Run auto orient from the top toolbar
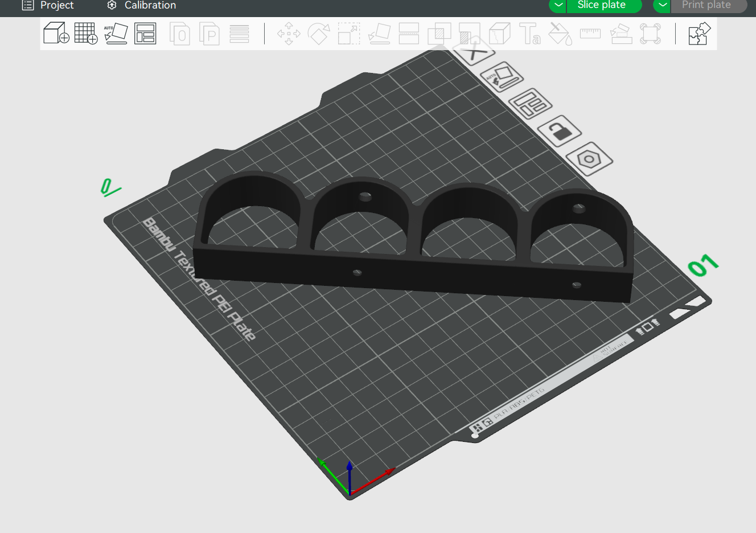Image resolution: width=756 pixels, height=533 pixels. coord(116,34)
